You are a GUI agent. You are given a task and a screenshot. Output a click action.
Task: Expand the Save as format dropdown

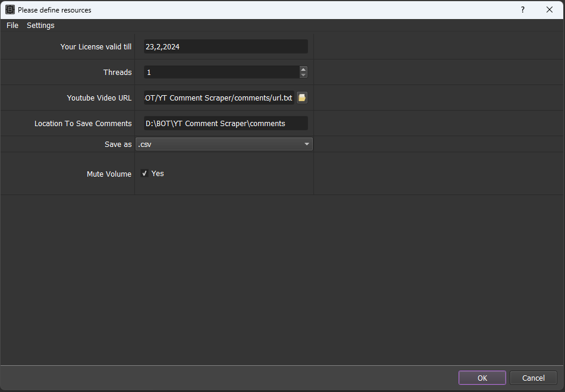(x=224, y=144)
